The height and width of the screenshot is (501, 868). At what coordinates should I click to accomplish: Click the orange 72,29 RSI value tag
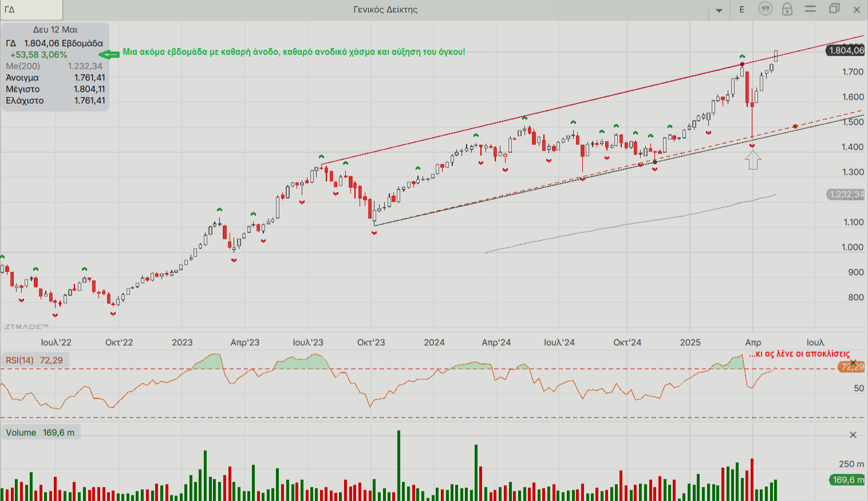click(852, 367)
